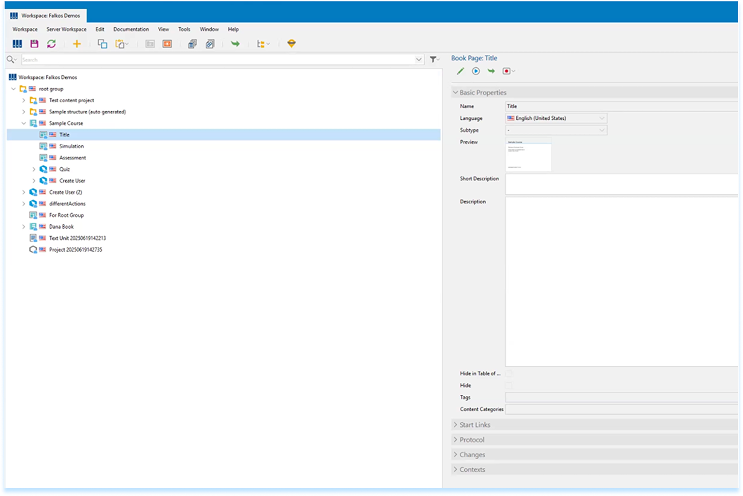Viewport: 743px width, 496px height.
Task: Click the orange diamond icon in toolbar
Action: pyautogui.click(x=292, y=45)
